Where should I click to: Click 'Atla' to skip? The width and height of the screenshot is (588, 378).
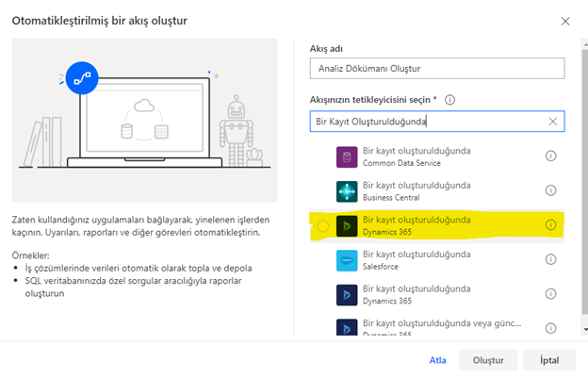437,360
